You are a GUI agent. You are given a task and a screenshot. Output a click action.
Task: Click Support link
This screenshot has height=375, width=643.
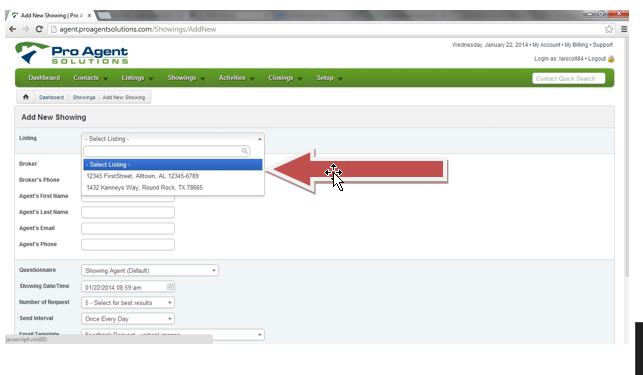pyautogui.click(x=602, y=45)
